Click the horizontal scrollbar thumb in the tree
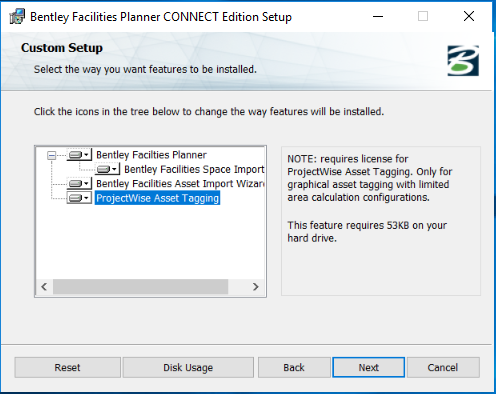This screenshot has width=496, height=394. [140, 287]
